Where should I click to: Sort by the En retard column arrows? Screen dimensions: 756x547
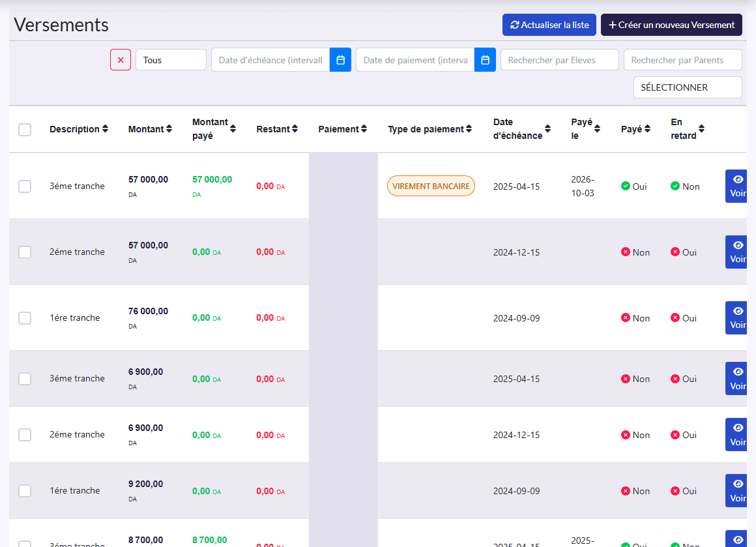(701, 129)
